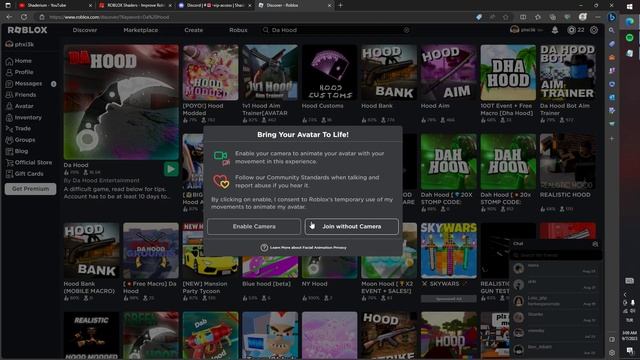This screenshot has height=360, width=640.
Task: Open Windows notification center icon
Action: point(630,351)
